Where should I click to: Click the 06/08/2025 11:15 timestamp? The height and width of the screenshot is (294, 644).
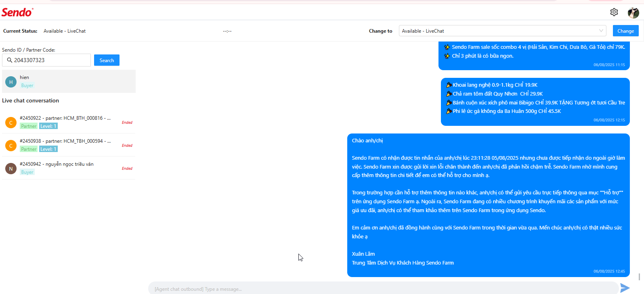609,65
